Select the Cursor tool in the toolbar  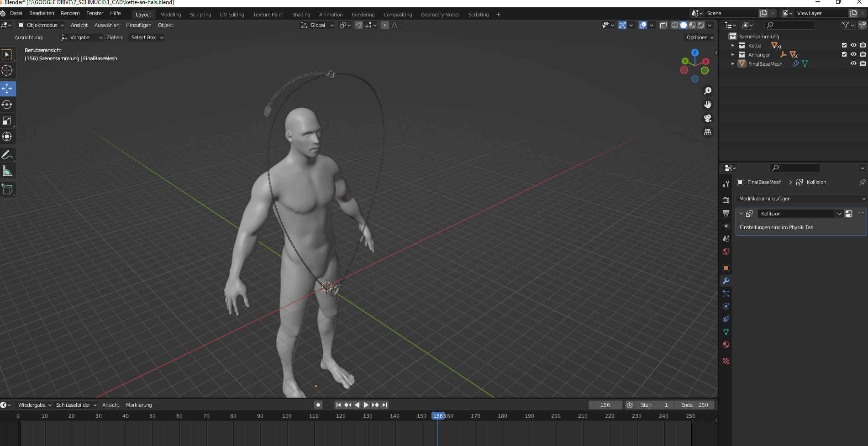7,70
